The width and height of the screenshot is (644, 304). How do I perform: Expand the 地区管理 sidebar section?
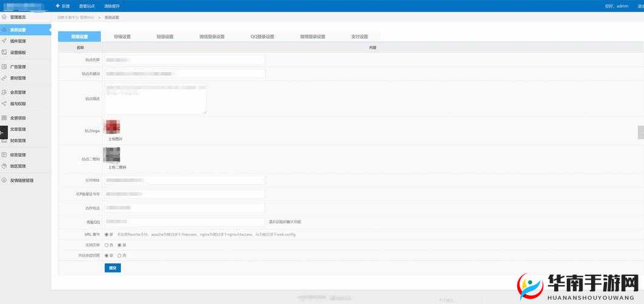pos(18,166)
